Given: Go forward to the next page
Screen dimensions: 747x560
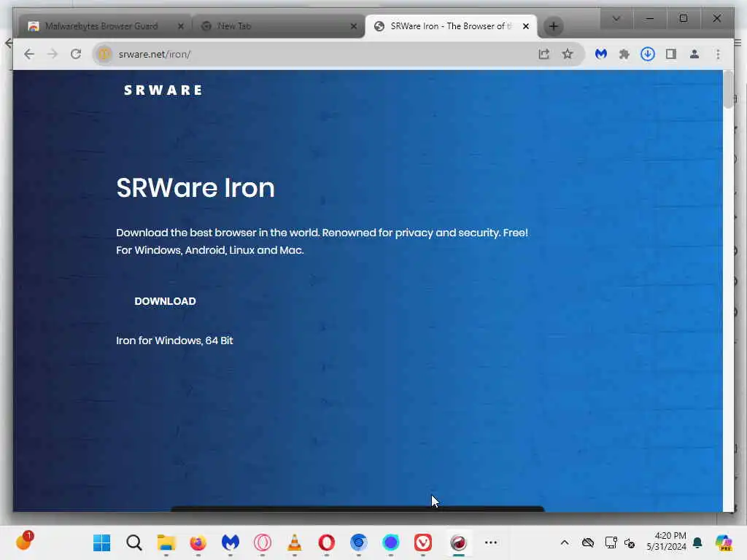Looking at the screenshot, I should 53,54.
